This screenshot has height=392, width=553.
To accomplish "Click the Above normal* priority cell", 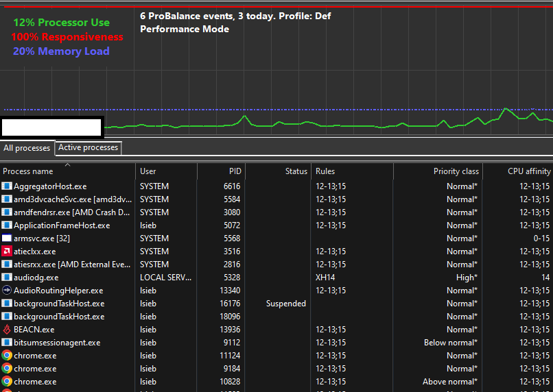I will coord(450,382).
